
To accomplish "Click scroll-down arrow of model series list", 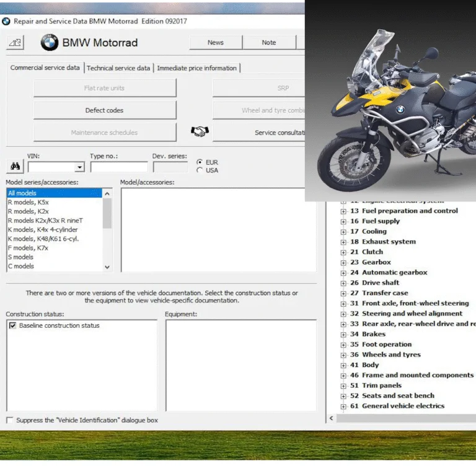I will 107,267.
